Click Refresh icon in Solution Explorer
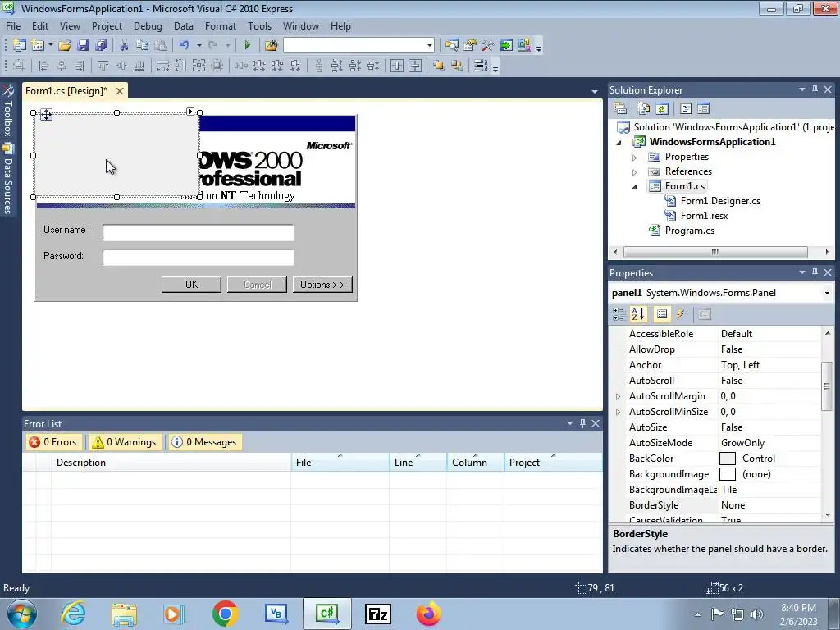This screenshot has height=630, width=840. 662,109
